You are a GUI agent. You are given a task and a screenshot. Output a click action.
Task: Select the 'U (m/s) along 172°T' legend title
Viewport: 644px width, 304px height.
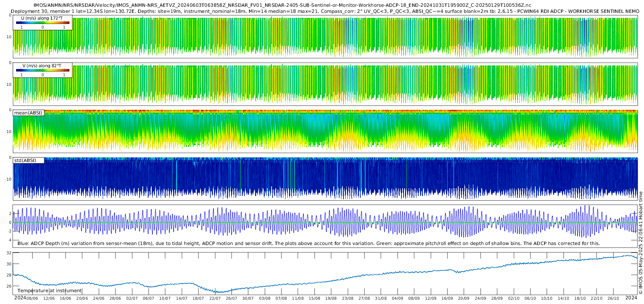tap(42, 18)
